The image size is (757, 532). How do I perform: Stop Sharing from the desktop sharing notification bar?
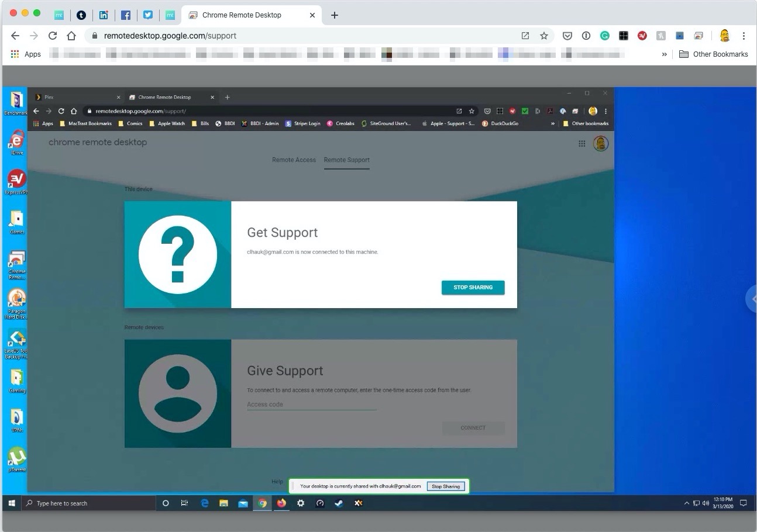pyautogui.click(x=446, y=486)
